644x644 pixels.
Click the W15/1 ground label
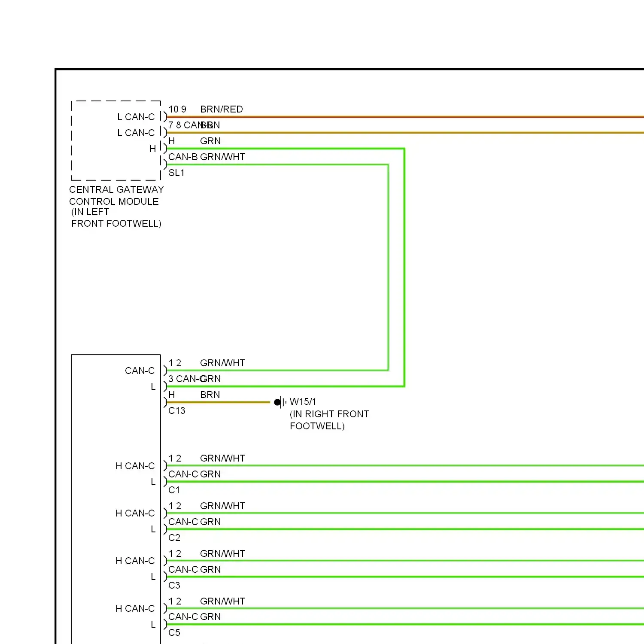(303, 402)
